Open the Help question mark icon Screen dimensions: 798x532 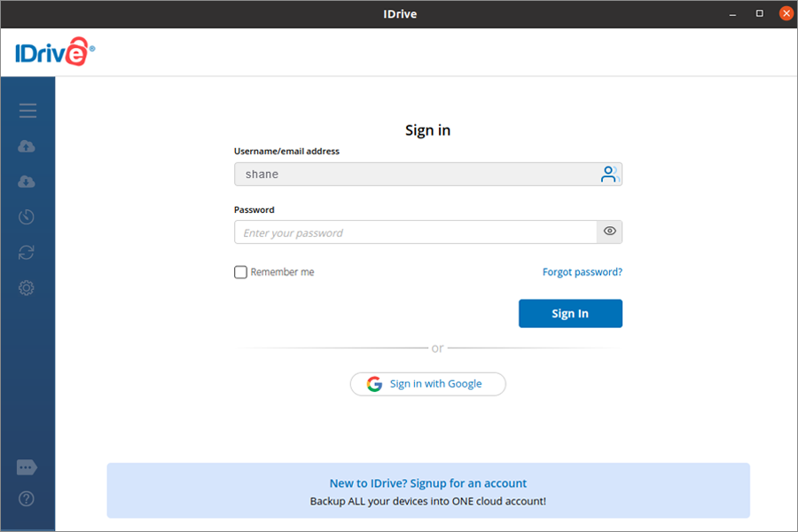tap(27, 499)
